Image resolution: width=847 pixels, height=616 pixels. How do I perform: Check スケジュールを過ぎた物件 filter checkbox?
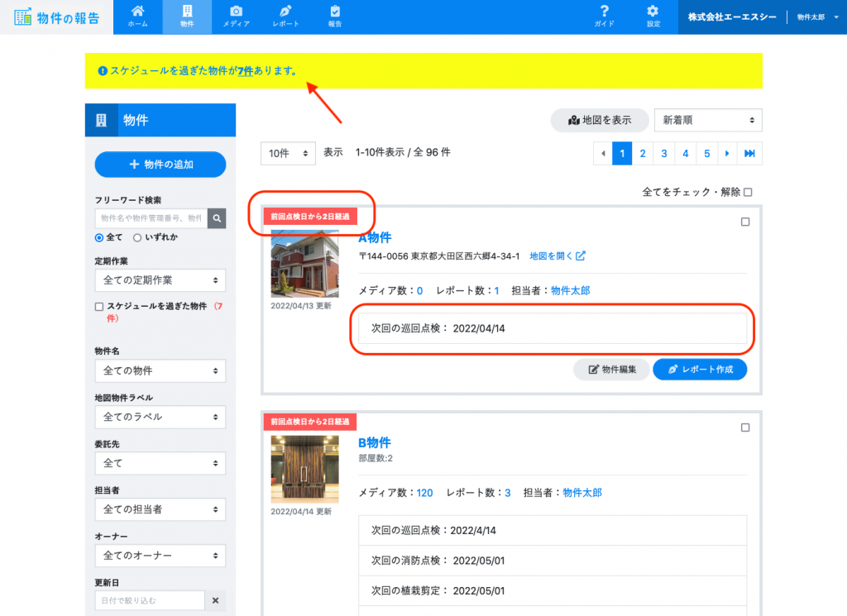point(99,307)
